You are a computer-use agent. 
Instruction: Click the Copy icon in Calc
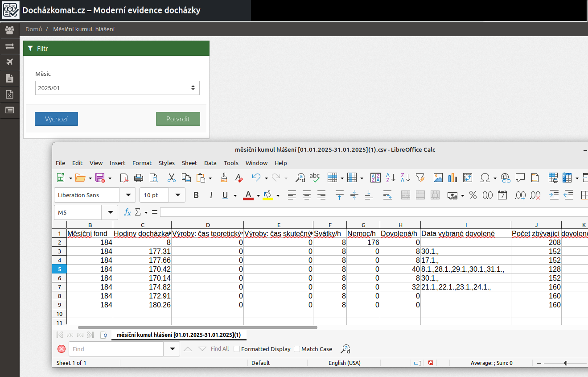pos(186,178)
